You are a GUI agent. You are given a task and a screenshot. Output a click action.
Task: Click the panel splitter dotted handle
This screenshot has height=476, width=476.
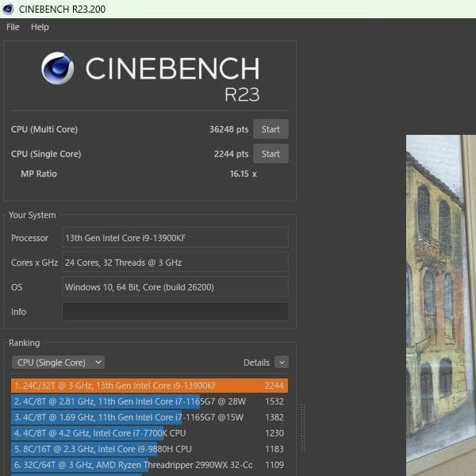tap(303, 427)
